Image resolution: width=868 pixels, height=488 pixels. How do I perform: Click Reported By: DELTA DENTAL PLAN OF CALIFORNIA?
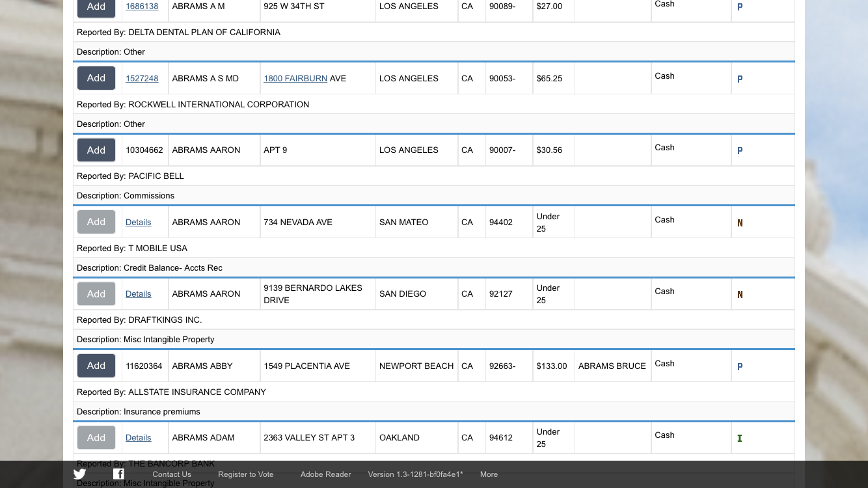(x=179, y=32)
